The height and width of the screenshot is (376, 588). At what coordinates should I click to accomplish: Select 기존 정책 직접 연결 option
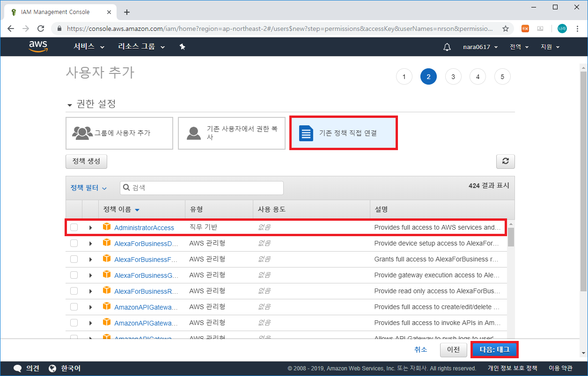(344, 133)
